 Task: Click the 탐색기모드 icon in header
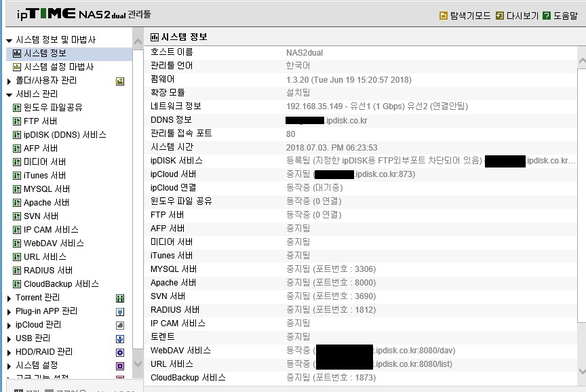pos(444,16)
